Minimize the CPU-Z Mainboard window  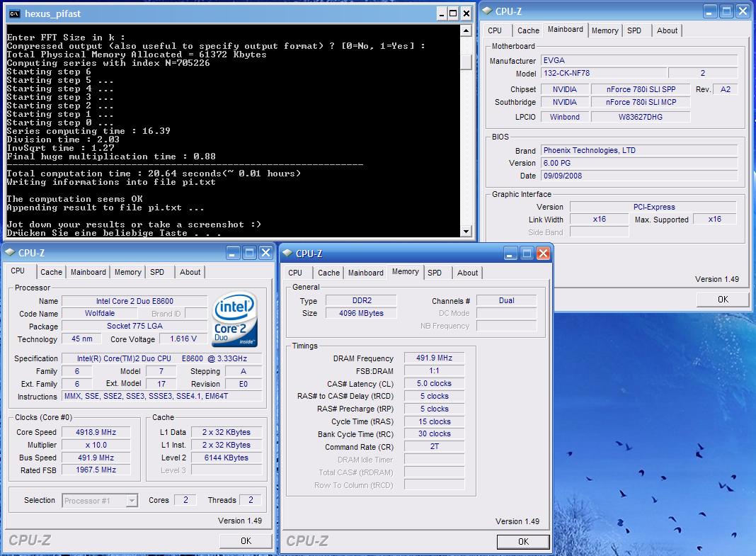click(710, 11)
